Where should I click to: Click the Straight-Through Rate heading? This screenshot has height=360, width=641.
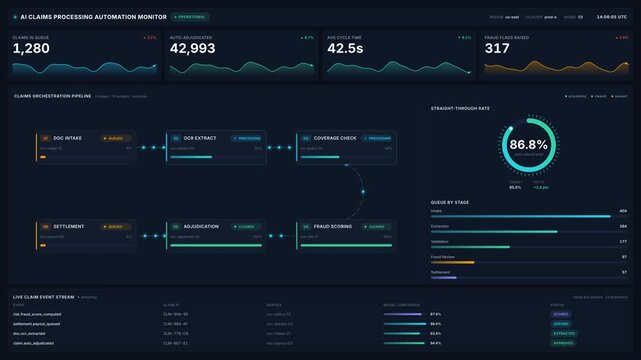click(x=460, y=108)
